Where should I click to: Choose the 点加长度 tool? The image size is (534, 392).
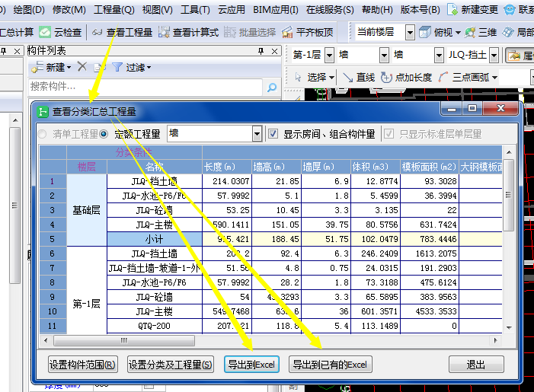406,77
